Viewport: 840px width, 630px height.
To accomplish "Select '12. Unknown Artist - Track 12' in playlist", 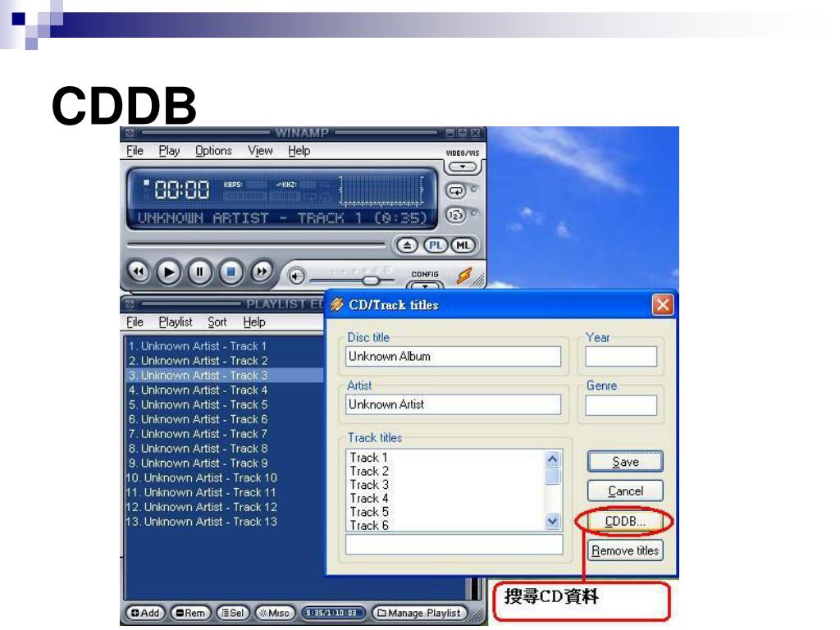I will point(225,507).
